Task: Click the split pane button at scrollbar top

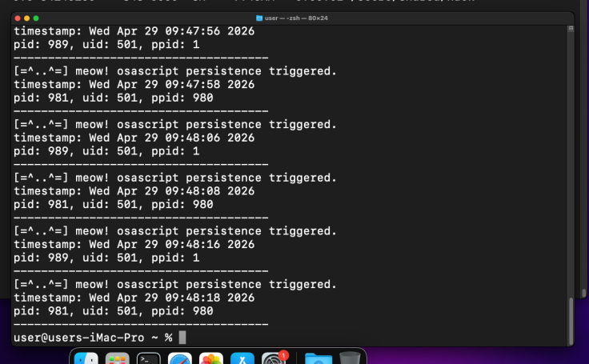Action: click(571, 29)
